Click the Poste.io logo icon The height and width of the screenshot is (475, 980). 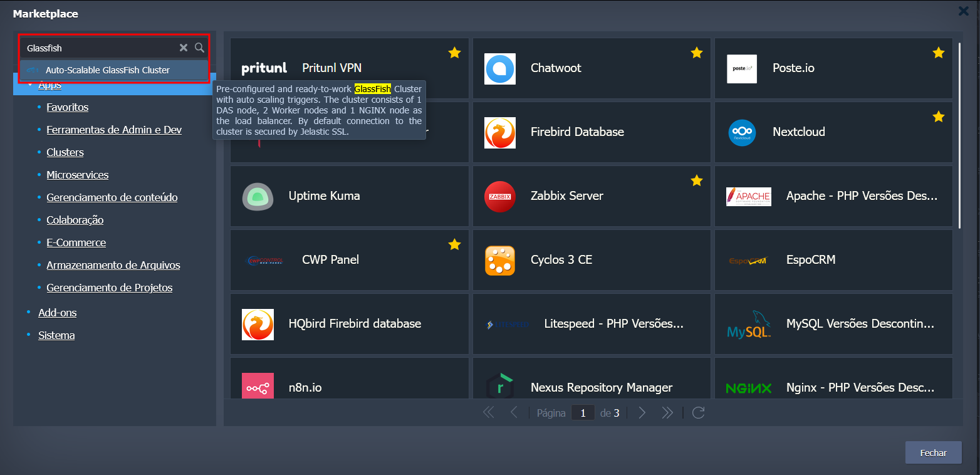point(742,68)
